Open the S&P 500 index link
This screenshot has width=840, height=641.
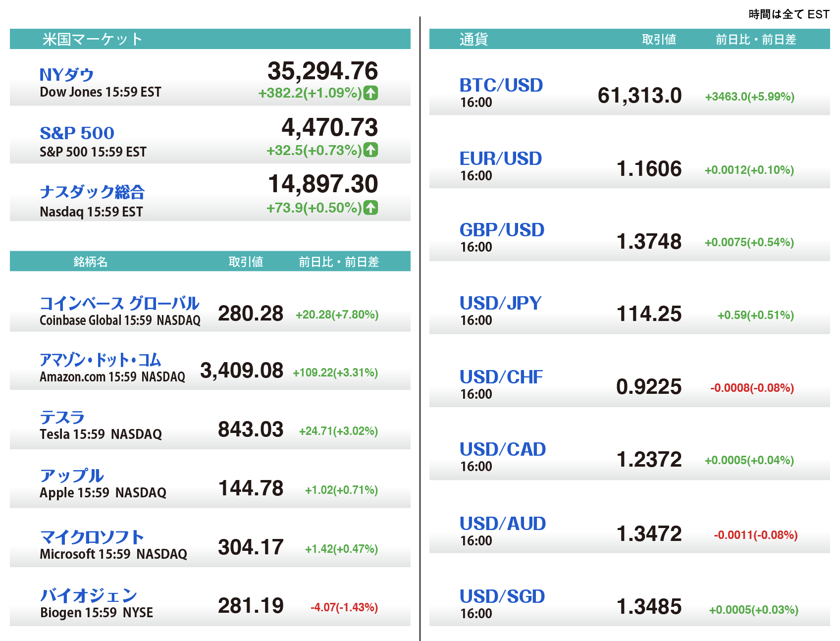77,133
